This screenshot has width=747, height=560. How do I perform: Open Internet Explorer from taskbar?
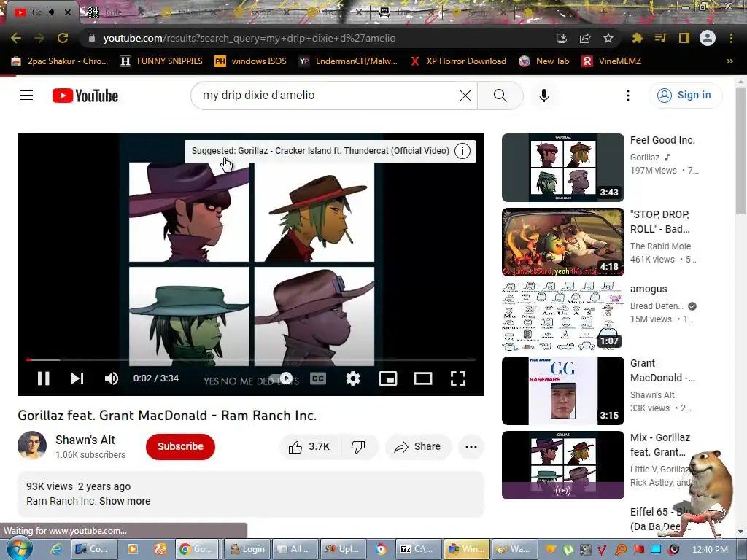(56, 549)
